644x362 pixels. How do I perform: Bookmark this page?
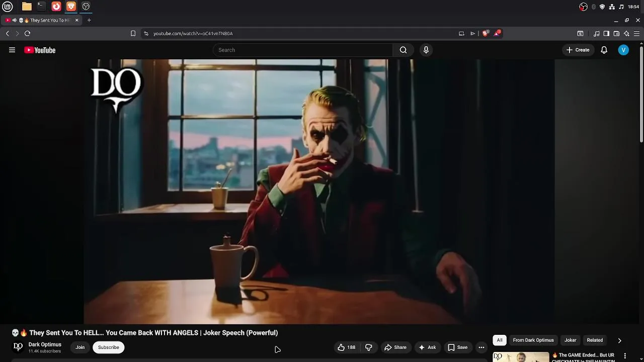pyautogui.click(x=133, y=33)
